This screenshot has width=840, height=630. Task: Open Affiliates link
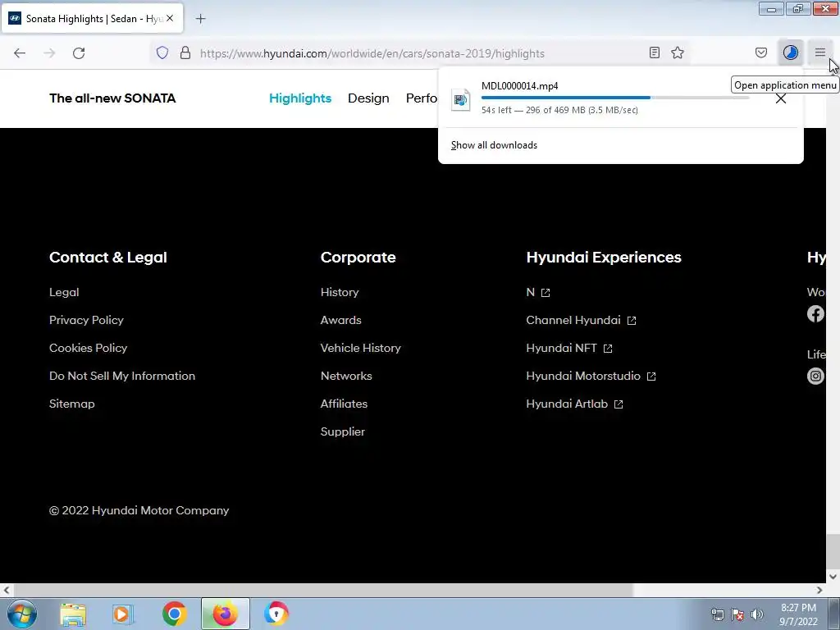coord(344,404)
